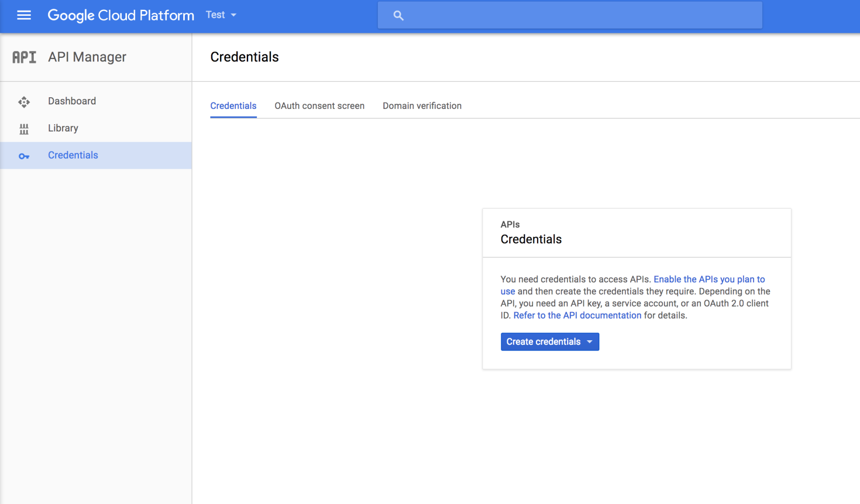Click the Credentials key icon
The width and height of the screenshot is (860, 504).
point(24,156)
